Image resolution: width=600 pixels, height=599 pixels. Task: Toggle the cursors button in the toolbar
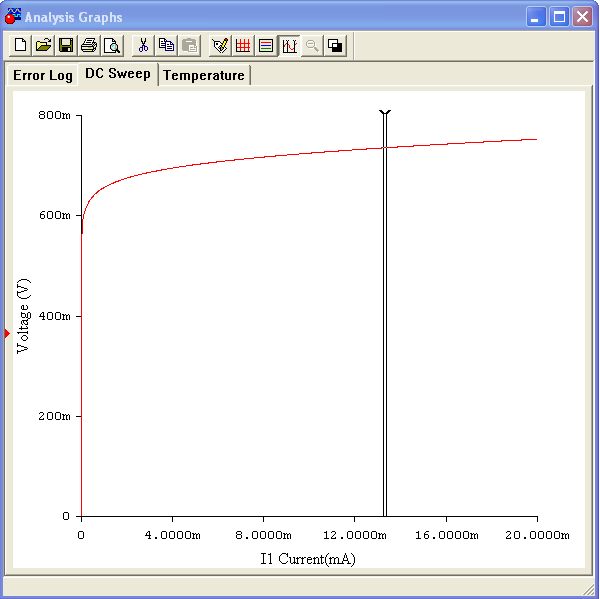[289, 46]
